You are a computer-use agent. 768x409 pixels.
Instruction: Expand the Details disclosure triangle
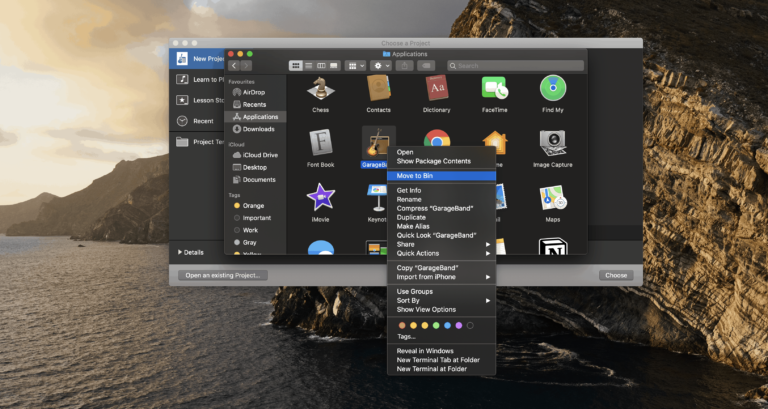click(180, 252)
